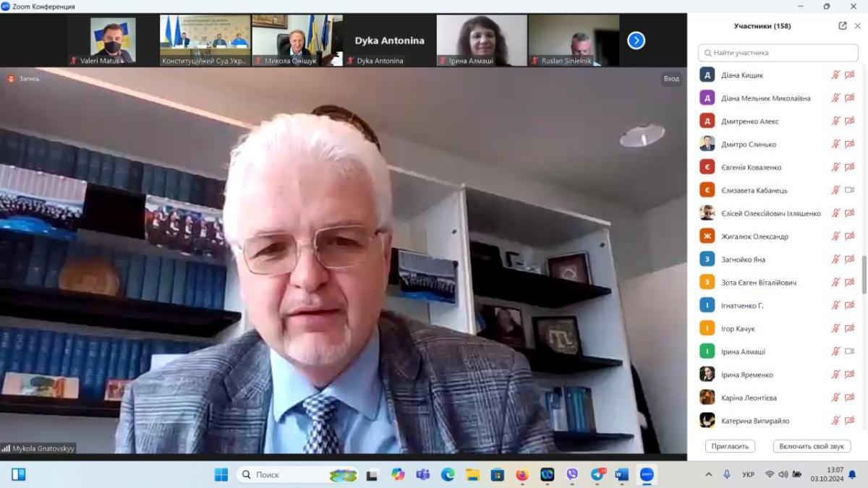Toggle the УКР keyboard language indicator
The height and width of the screenshot is (488, 868).
[749, 474]
